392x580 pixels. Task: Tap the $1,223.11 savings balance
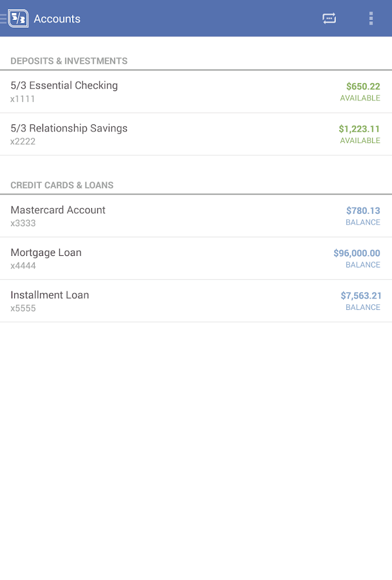click(359, 129)
